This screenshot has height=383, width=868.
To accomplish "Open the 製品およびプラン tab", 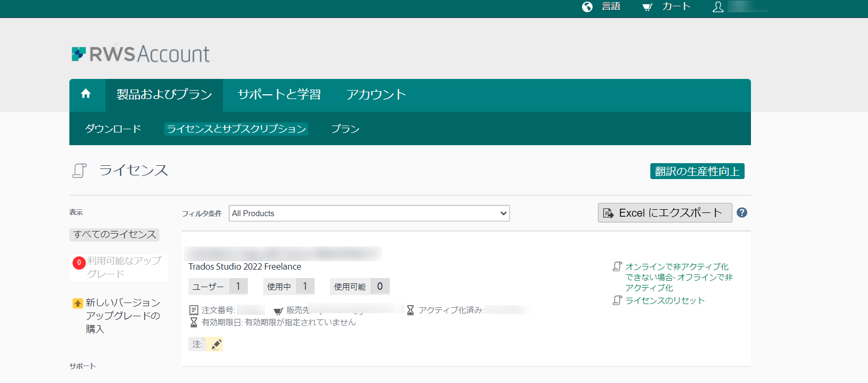I will coord(164,95).
